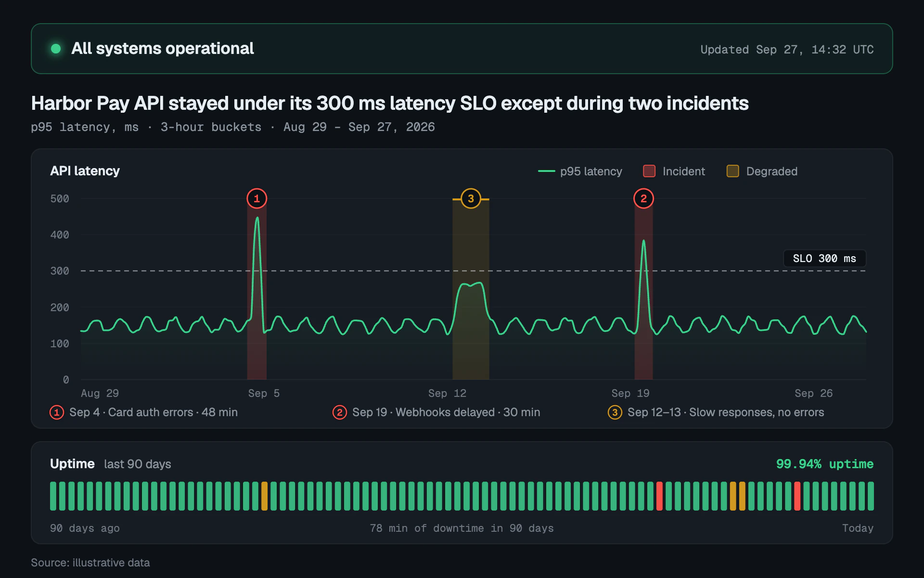Toggle the Incident legend swatch
The width and height of the screenshot is (924, 578).
[649, 171]
